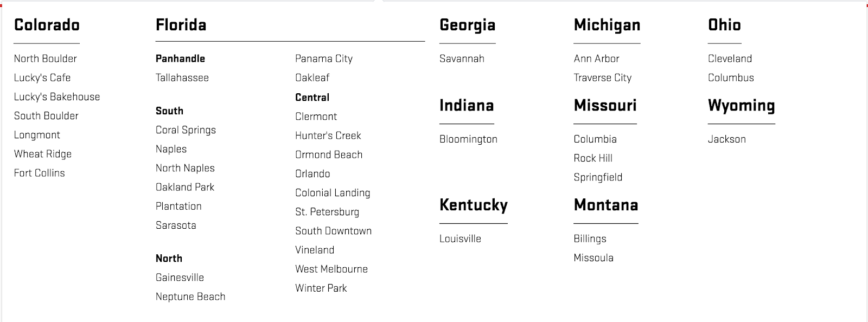
Task: Click the Tallahassee location link
Action: coord(182,78)
